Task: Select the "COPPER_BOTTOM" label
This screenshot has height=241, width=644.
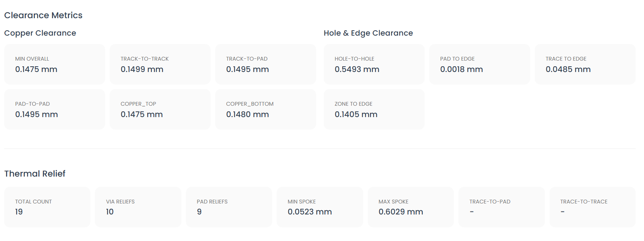Action: [250, 104]
